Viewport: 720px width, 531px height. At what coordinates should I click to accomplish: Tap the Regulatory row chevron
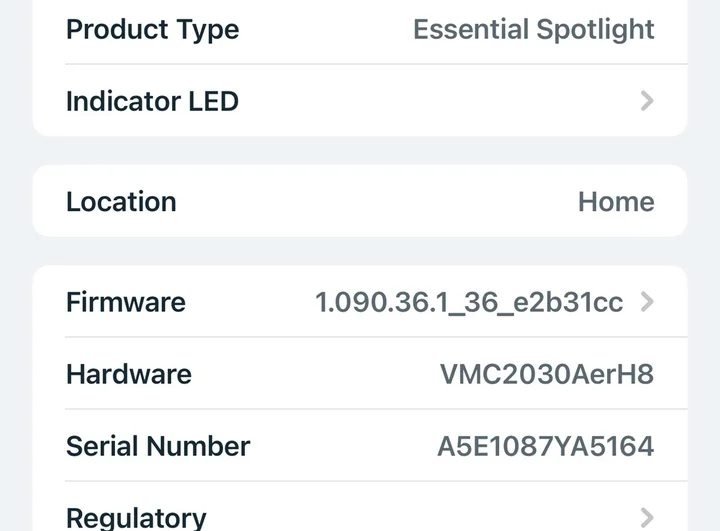(647, 517)
